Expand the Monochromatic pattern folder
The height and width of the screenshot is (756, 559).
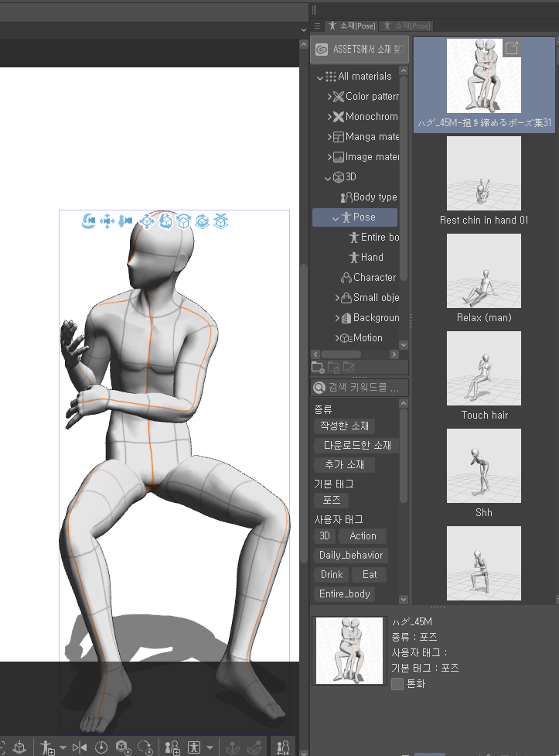[x=329, y=117]
